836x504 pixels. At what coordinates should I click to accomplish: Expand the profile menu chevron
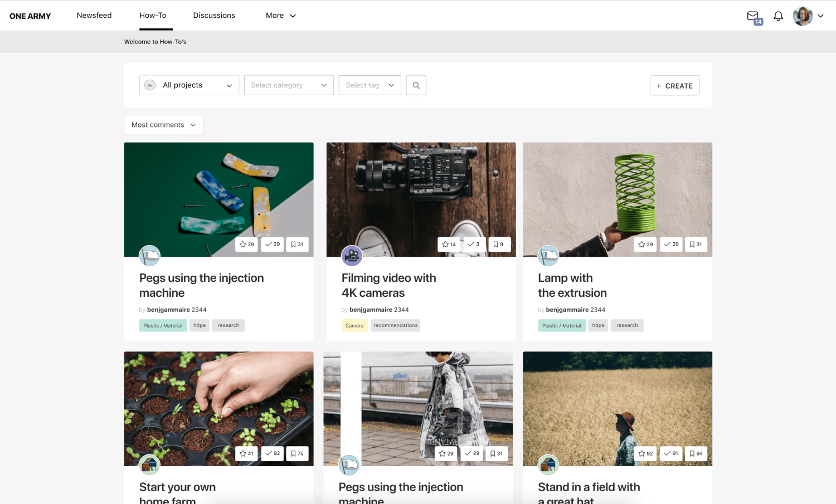coord(820,16)
